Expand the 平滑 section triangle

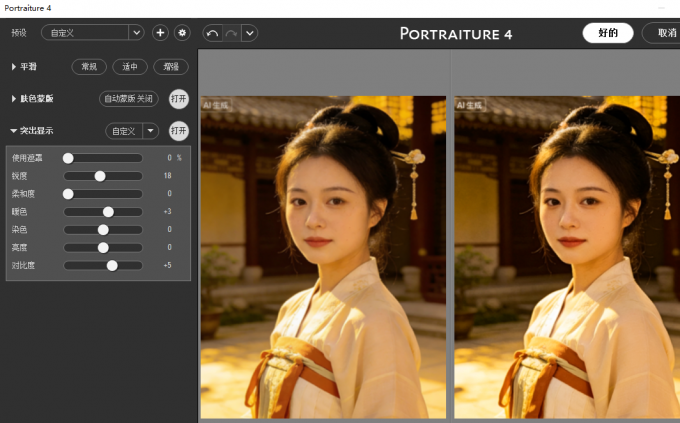tap(13, 67)
